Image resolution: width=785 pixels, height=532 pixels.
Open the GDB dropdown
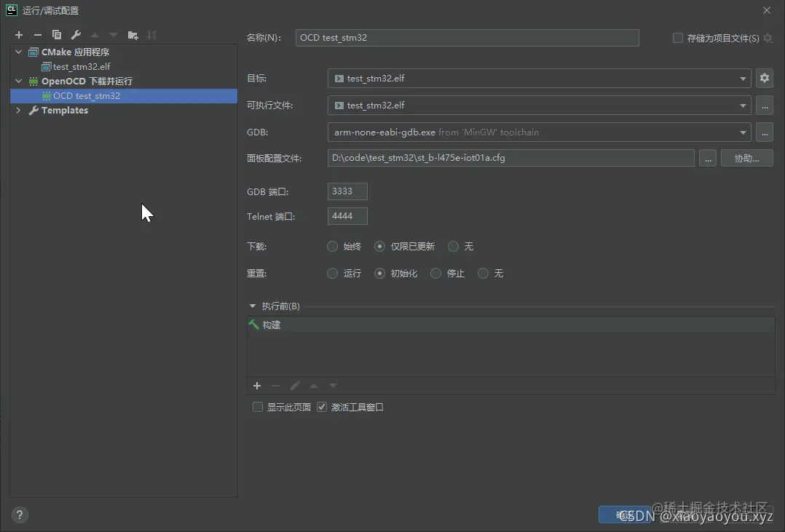click(x=539, y=132)
